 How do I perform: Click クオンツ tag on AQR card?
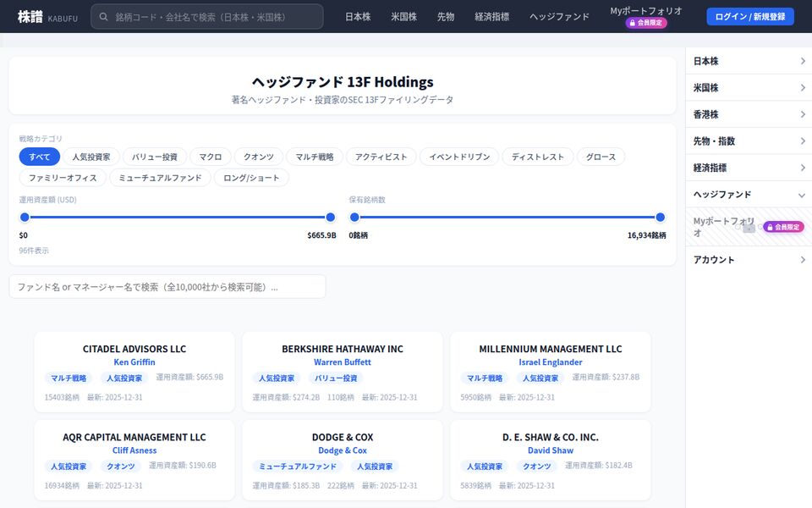click(121, 466)
